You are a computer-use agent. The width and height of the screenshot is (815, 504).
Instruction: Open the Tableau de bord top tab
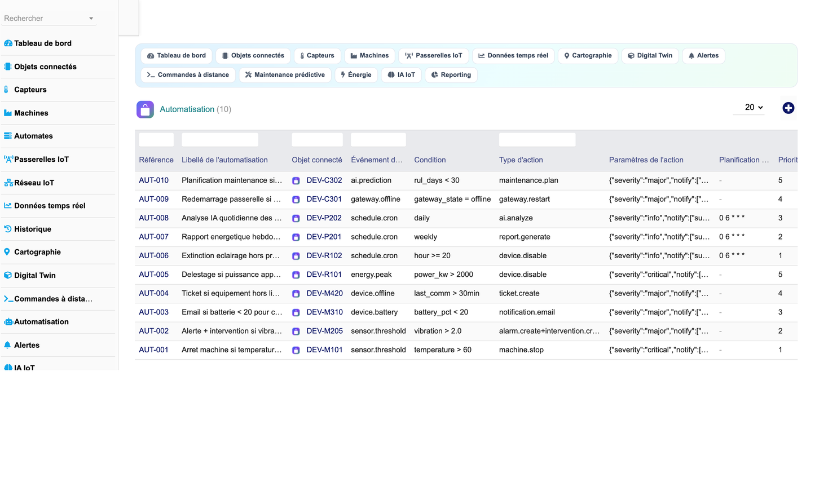pyautogui.click(x=177, y=56)
